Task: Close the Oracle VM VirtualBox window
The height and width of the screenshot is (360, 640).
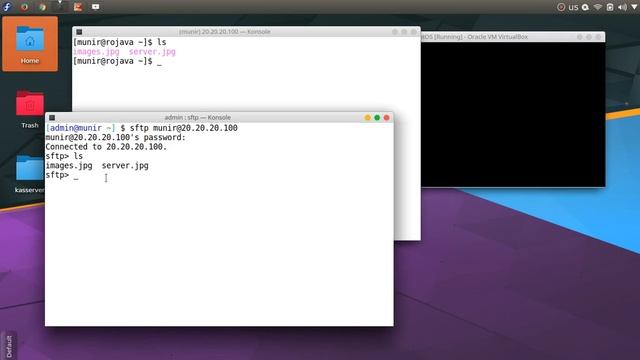Action: 598,37
